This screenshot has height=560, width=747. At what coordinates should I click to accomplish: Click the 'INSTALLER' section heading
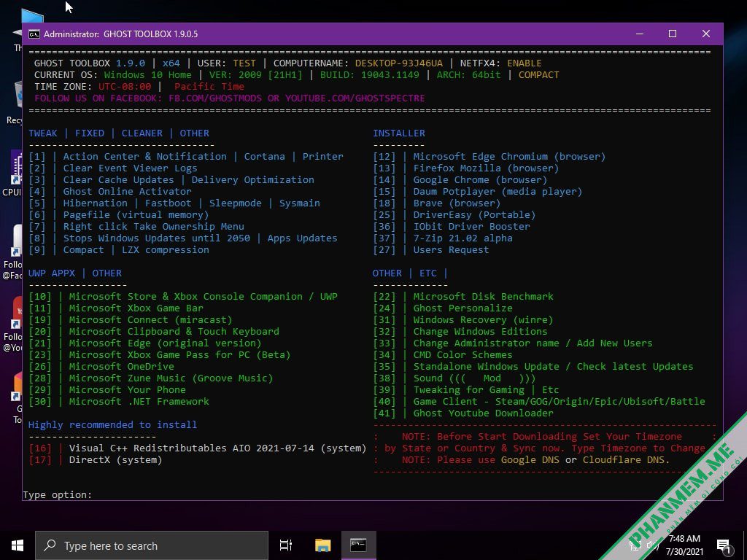(x=399, y=133)
